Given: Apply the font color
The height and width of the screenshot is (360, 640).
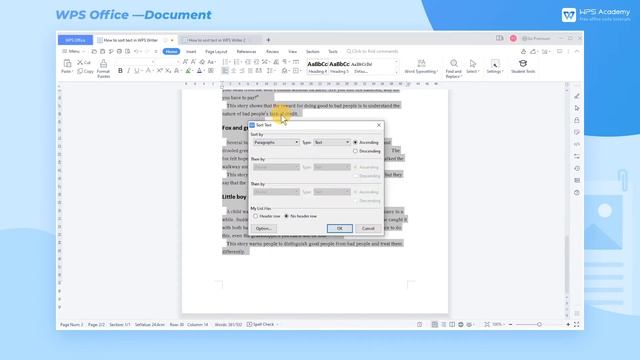Looking at the screenshot, I should pyautogui.click(x=200, y=71).
